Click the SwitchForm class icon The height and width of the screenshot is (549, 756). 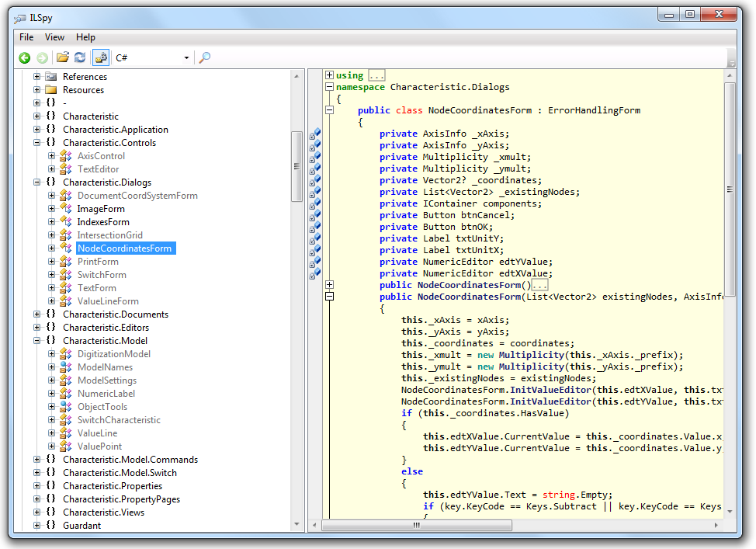tap(66, 275)
